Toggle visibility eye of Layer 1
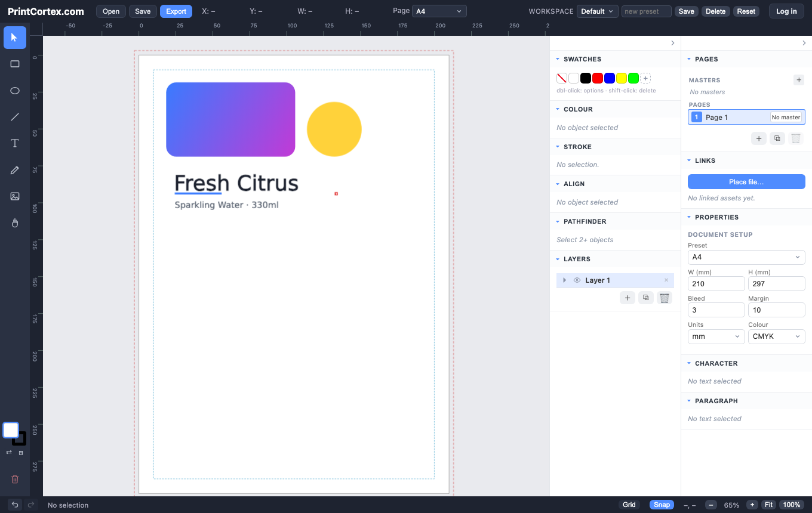The width and height of the screenshot is (812, 513). click(577, 280)
